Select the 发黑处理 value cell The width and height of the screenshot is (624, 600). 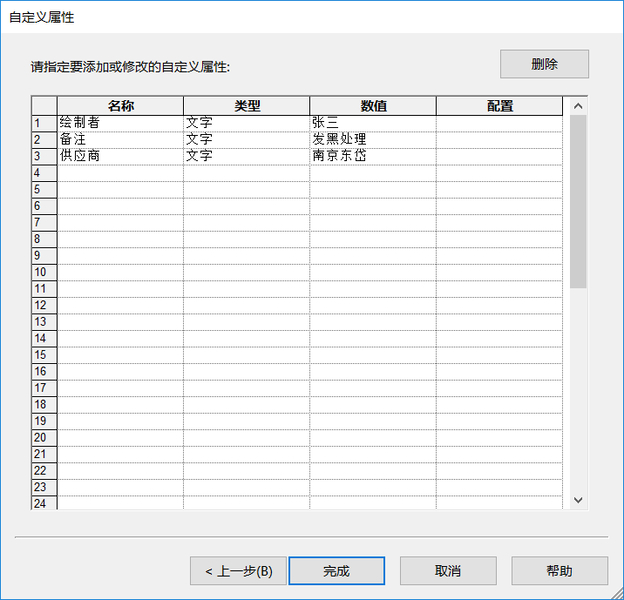tap(373, 140)
